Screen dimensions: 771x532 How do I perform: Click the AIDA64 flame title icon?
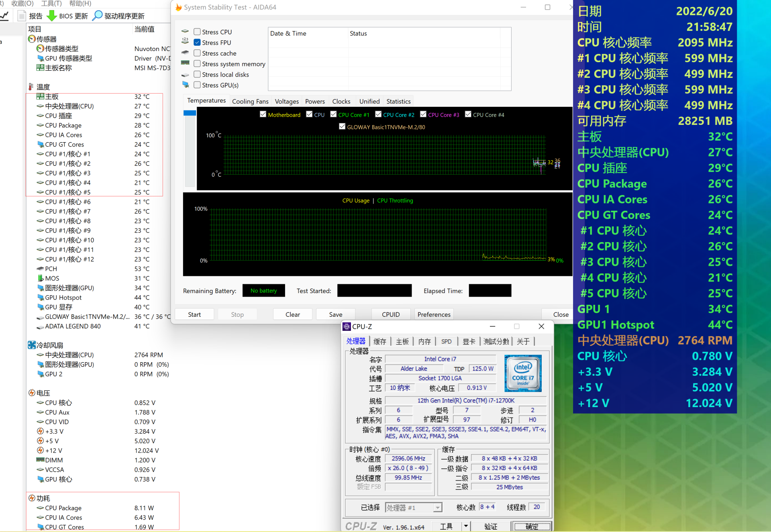point(179,7)
